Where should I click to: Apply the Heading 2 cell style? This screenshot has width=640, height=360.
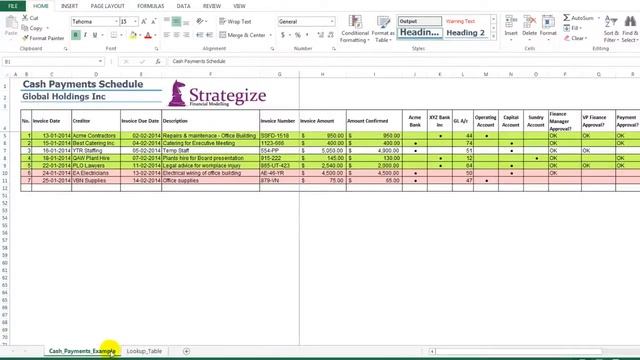pyautogui.click(x=466, y=33)
